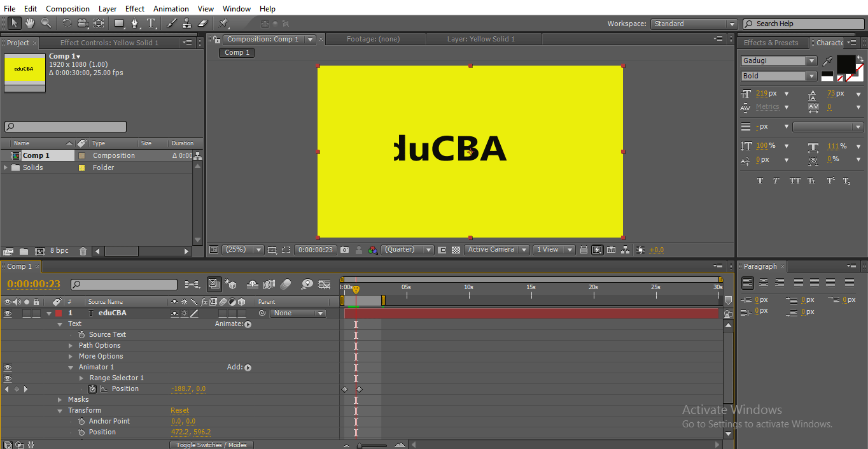Select the Zoom magnifier tool

46,24
